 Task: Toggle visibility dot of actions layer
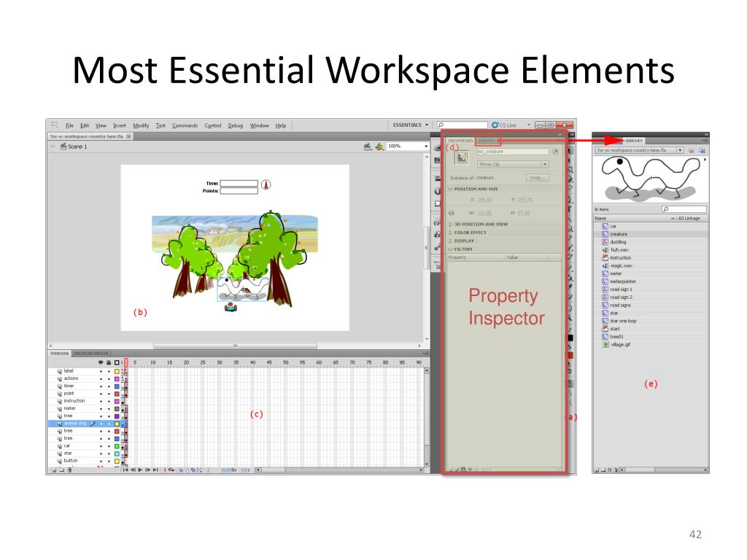tap(101, 379)
